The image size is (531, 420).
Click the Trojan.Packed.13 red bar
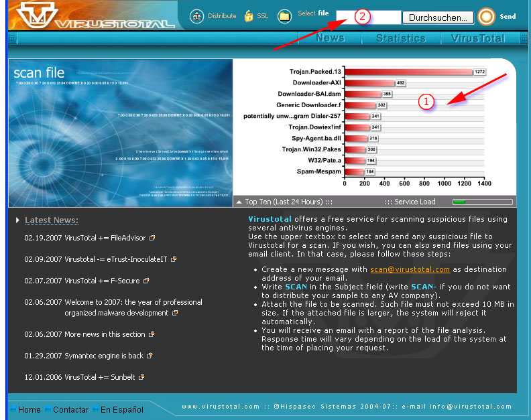pyautogui.click(x=408, y=72)
